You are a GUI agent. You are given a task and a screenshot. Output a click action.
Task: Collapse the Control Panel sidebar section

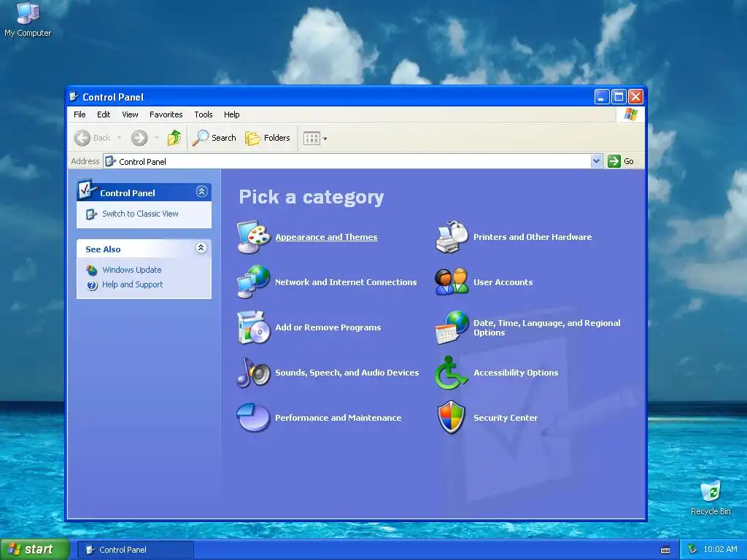point(201,192)
